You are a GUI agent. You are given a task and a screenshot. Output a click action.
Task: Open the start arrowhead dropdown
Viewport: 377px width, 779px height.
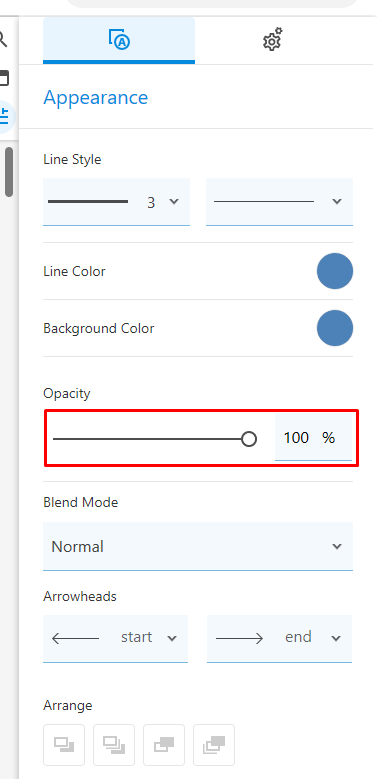[115, 638]
